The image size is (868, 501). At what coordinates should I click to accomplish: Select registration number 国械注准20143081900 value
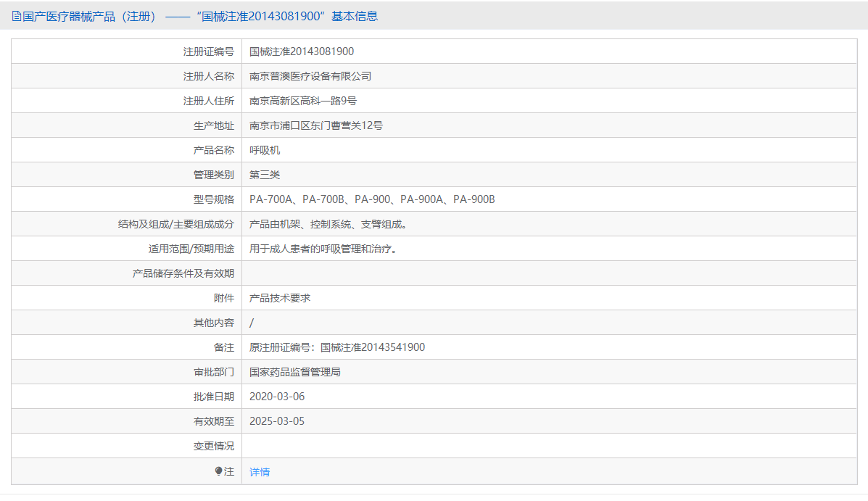(x=302, y=51)
